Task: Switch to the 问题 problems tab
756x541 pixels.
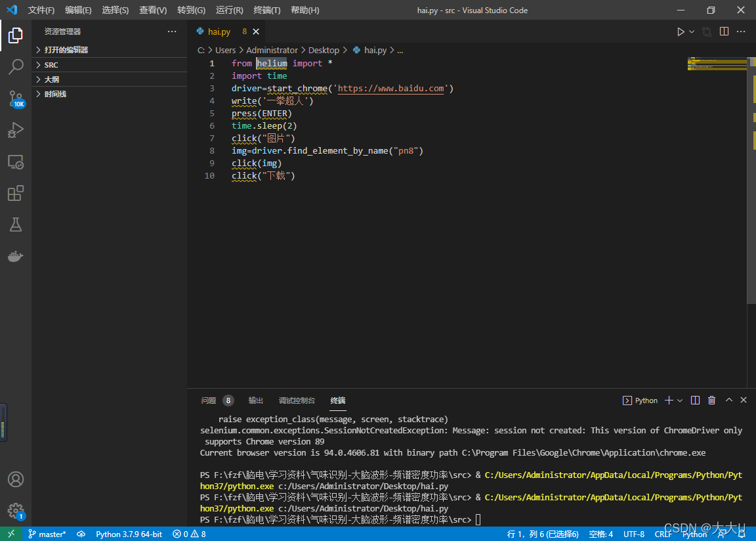Action: [209, 400]
